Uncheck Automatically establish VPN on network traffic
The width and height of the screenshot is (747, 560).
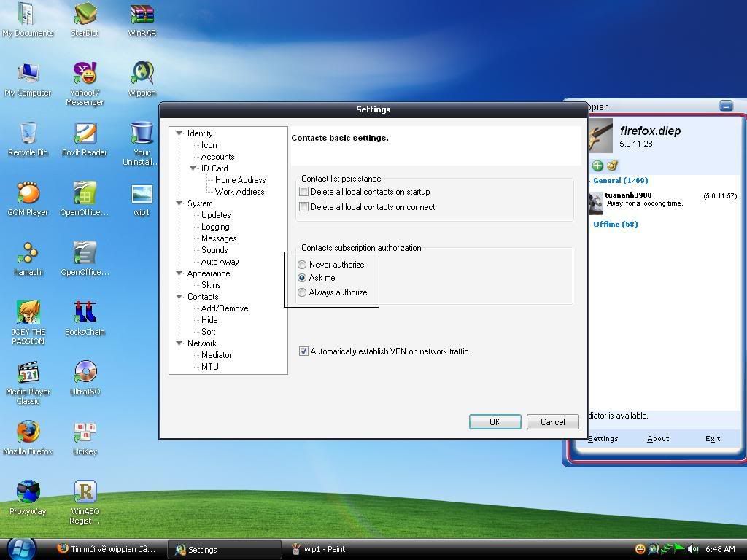coord(303,351)
